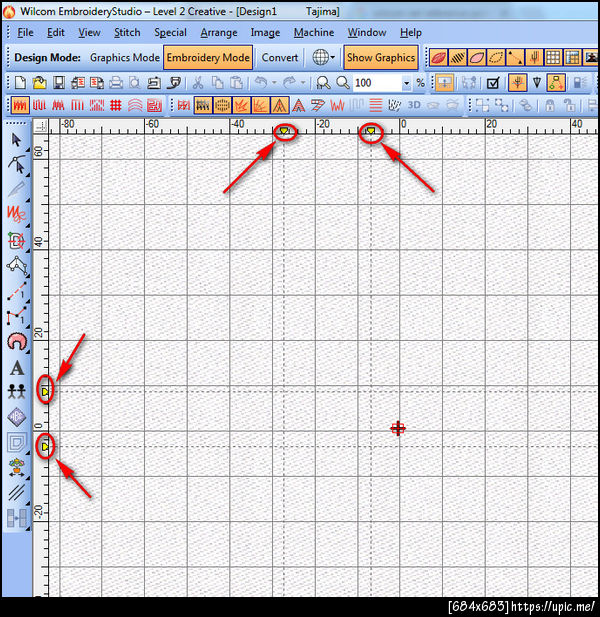Select the red dashed run stitch tool
Viewport: 600px width, 617px height.
pyautogui.click(x=17, y=292)
